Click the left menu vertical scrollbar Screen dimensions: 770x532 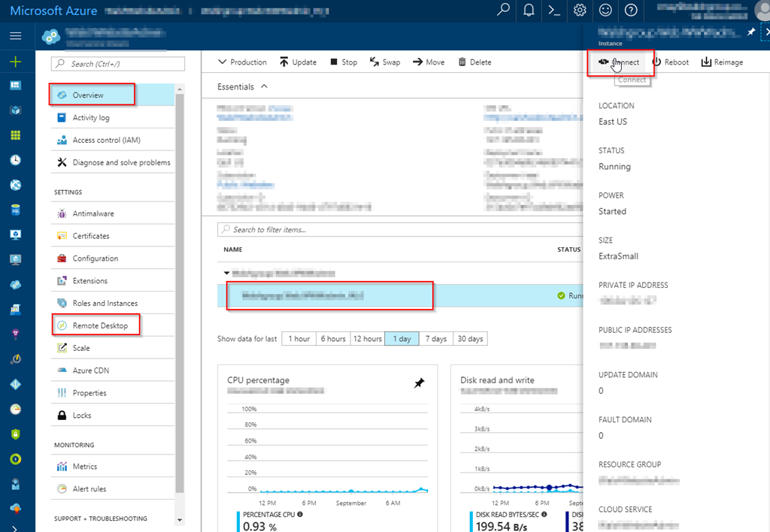[x=179, y=301]
